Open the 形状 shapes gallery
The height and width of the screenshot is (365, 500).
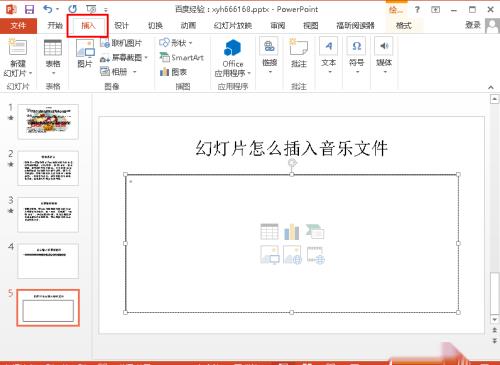[176, 43]
